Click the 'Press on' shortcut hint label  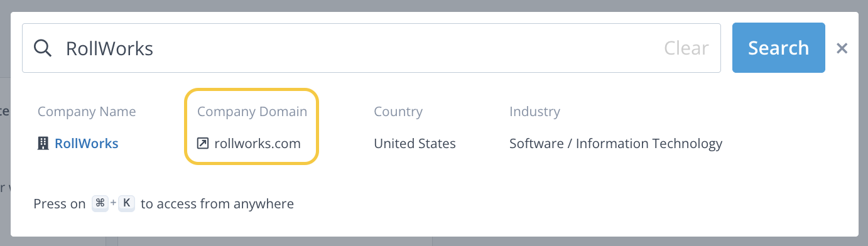click(x=60, y=203)
